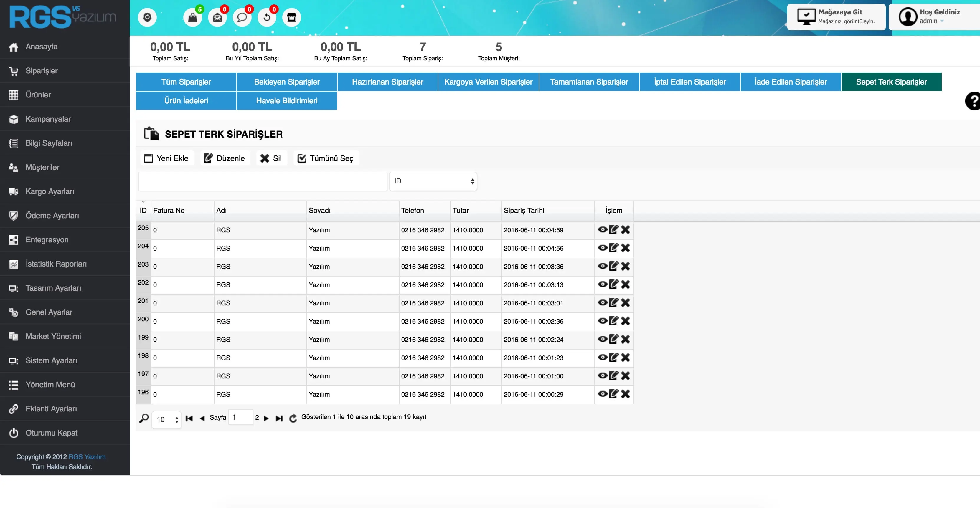Click the shopping bag orders icon in header
Screen dimensions: 980x508
192,17
